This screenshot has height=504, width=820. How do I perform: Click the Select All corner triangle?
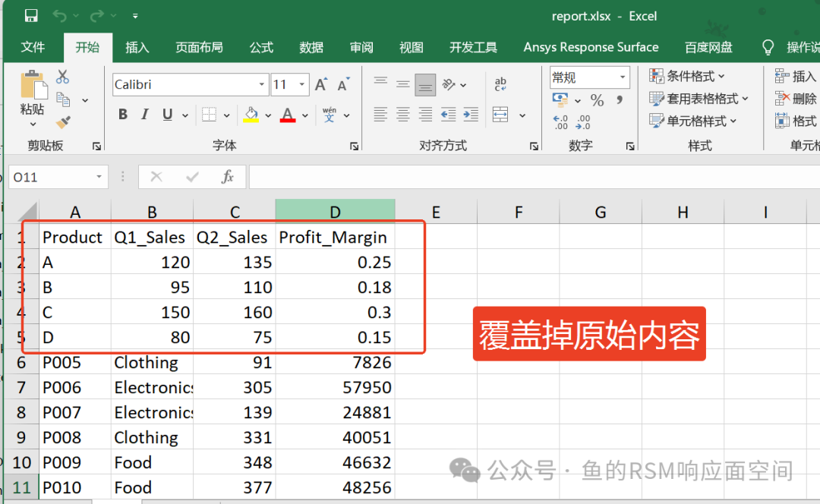click(x=27, y=212)
